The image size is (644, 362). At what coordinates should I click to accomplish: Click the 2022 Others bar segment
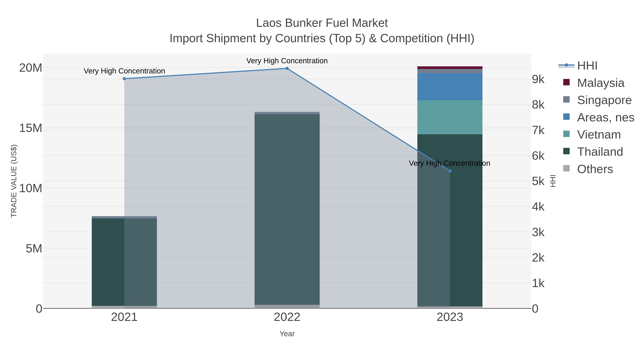287,307
